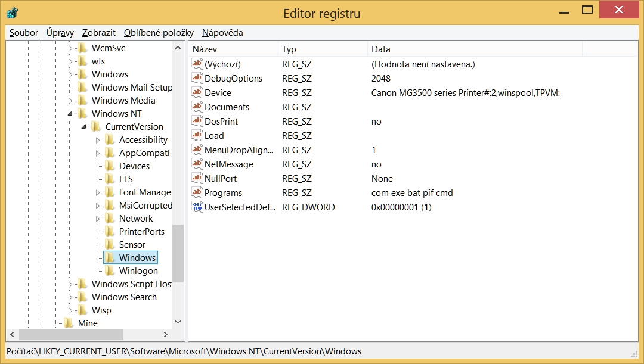
Task: Click the tree vertical scrollbar down arrow
Action: tap(178, 322)
